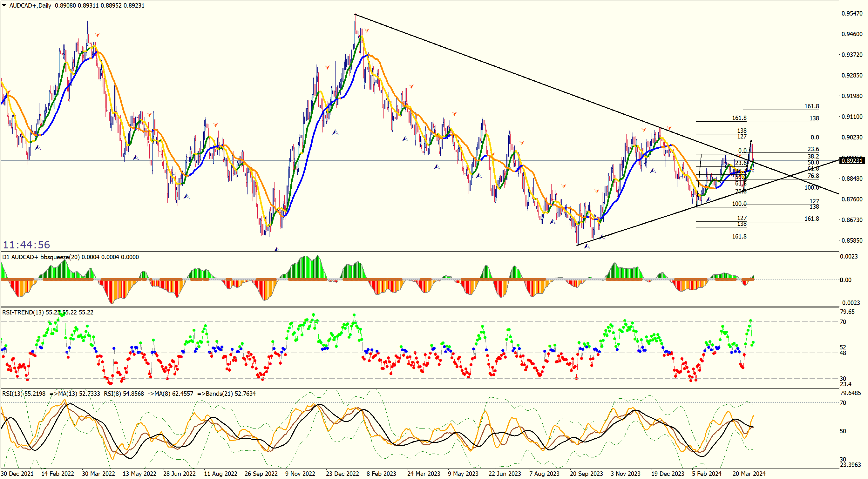This screenshot has height=479, width=868.
Task: Click the 79.65 value on the RSI-TREND scale
Action: tap(847, 312)
